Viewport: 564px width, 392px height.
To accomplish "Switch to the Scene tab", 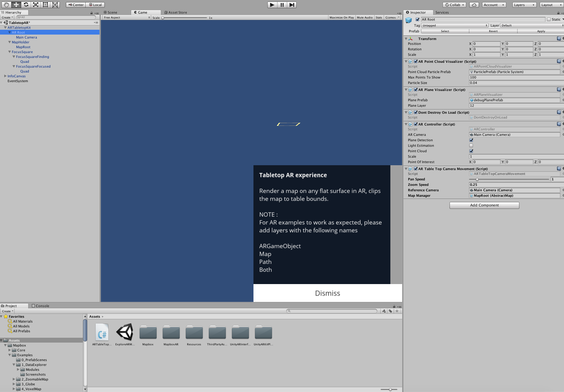I will [x=111, y=12].
